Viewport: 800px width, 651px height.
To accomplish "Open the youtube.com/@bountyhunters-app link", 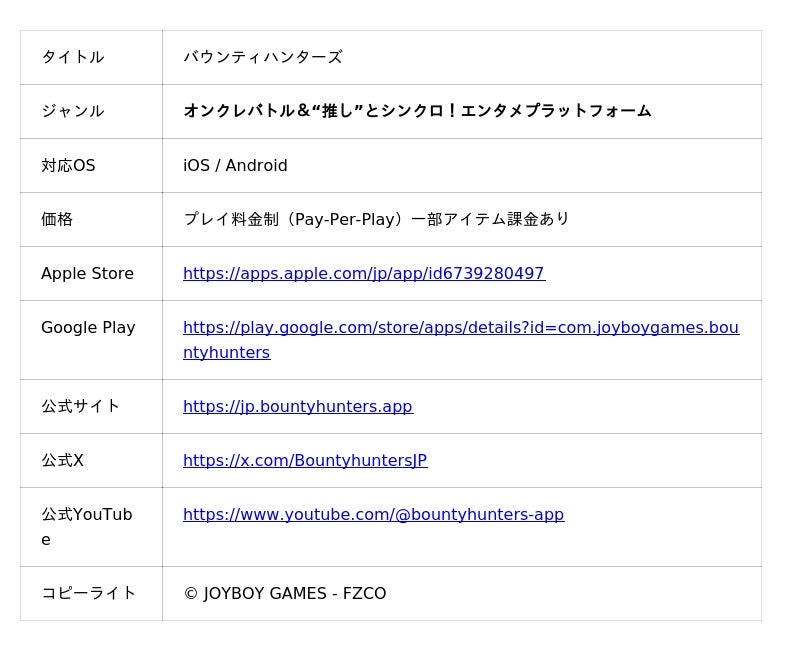I will (373, 514).
